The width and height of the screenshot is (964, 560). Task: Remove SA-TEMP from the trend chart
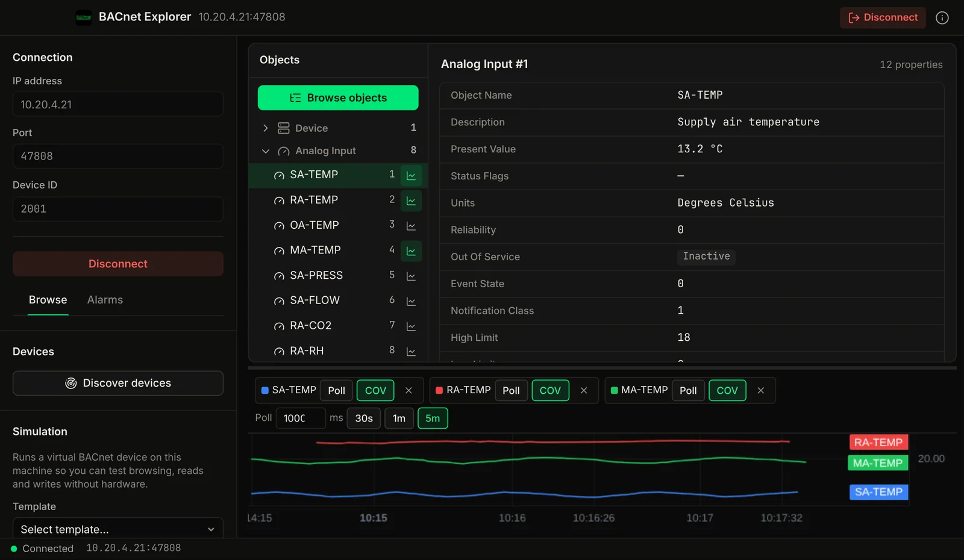pyautogui.click(x=408, y=390)
